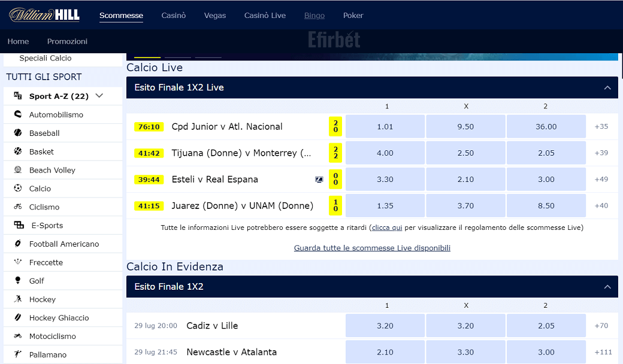Viewport: 623px width, 364px height.
Task: Click the Automobilismo helmet icon
Action: tap(18, 114)
